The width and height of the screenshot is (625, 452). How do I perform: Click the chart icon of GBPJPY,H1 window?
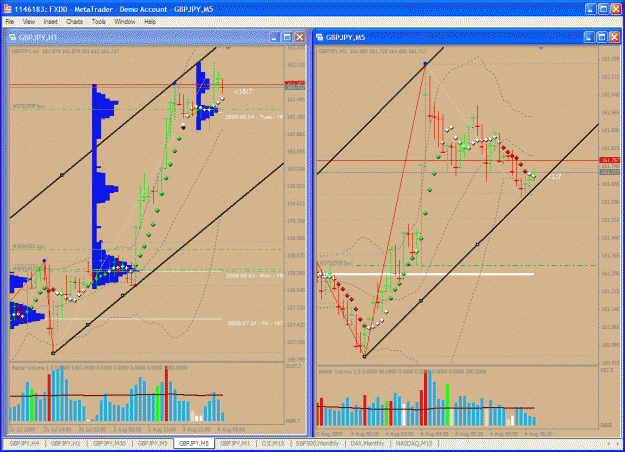[x=13, y=37]
